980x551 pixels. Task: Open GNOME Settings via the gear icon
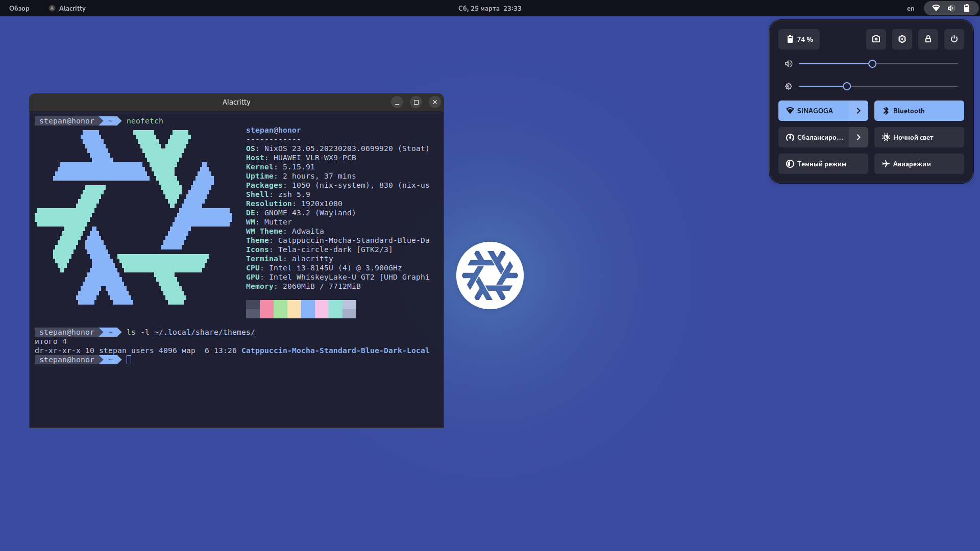point(902,39)
